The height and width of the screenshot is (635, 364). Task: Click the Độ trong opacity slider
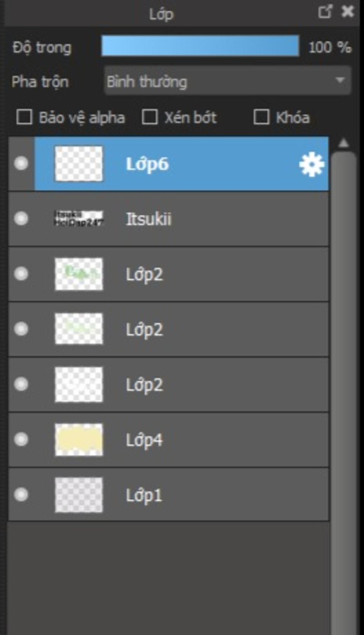tap(200, 46)
